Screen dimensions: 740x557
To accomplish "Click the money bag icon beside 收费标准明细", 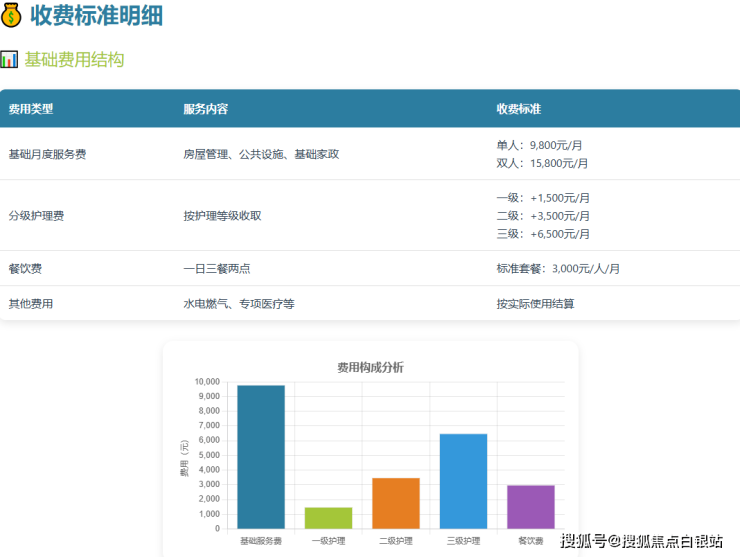I will [x=12, y=16].
